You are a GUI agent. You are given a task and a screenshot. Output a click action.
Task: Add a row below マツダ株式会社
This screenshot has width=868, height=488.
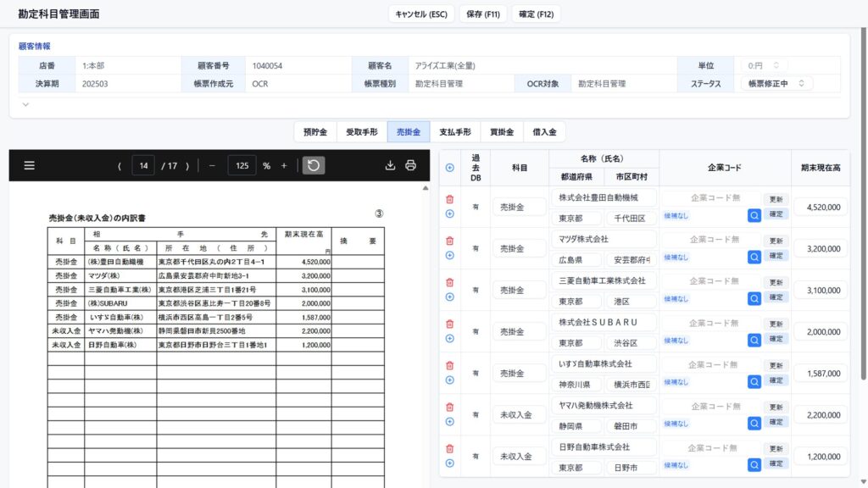click(449, 255)
